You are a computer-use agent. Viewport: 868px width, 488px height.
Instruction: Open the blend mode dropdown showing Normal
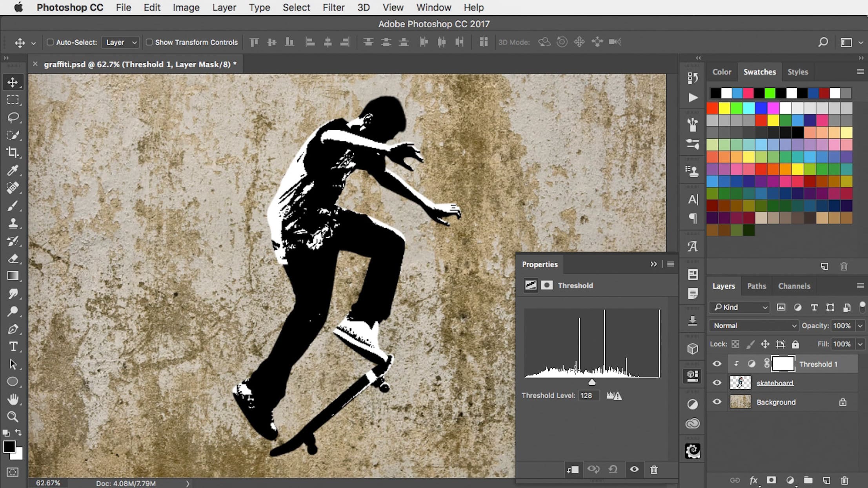[753, 325]
